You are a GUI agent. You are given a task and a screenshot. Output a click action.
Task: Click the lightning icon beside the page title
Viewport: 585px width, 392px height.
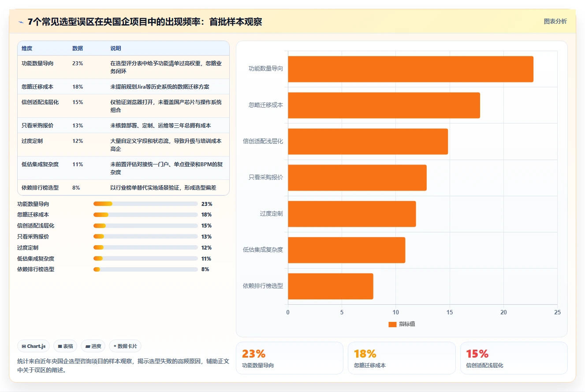21,22
